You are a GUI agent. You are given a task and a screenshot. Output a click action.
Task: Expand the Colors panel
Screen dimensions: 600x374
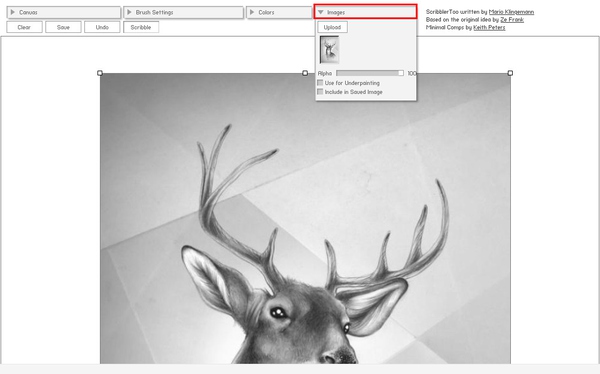(x=279, y=12)
